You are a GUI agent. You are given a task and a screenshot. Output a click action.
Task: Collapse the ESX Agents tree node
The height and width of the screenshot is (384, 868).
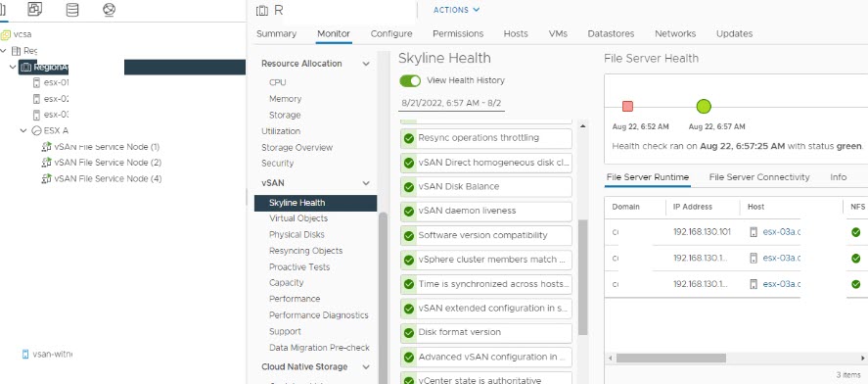click(x=23, y=130)
